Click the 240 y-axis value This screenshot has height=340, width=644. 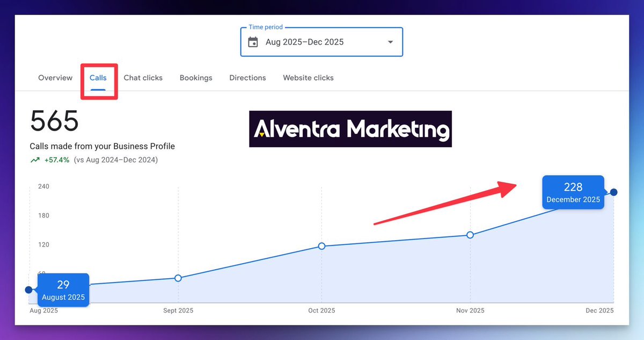(x=43, y=186)
